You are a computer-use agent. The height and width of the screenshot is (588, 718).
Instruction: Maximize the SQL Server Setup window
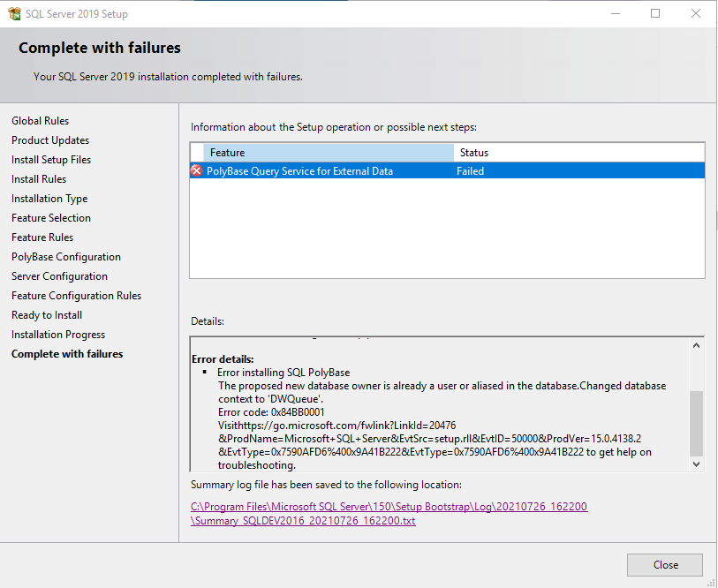[x=655, y=14]
